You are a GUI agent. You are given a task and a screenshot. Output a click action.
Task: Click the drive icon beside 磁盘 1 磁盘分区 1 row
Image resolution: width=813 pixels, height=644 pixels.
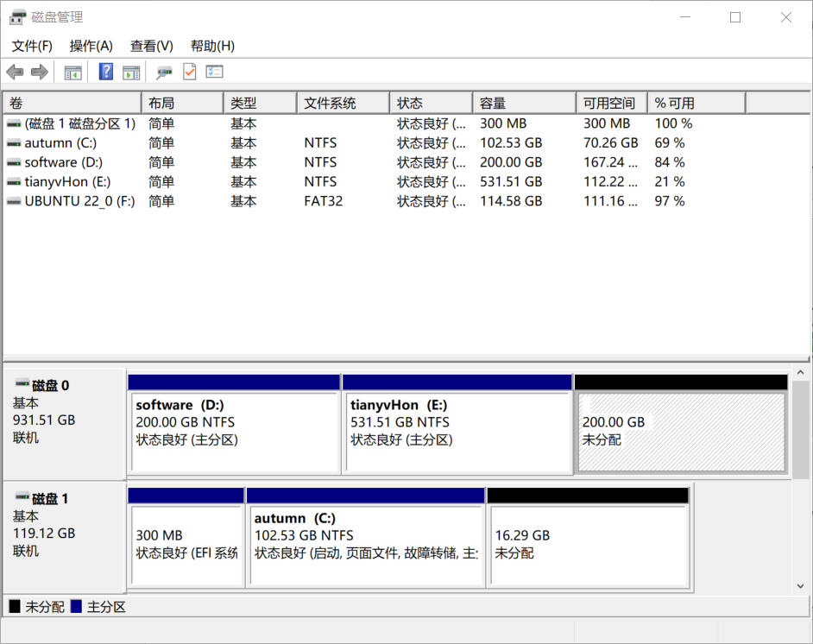14,124
